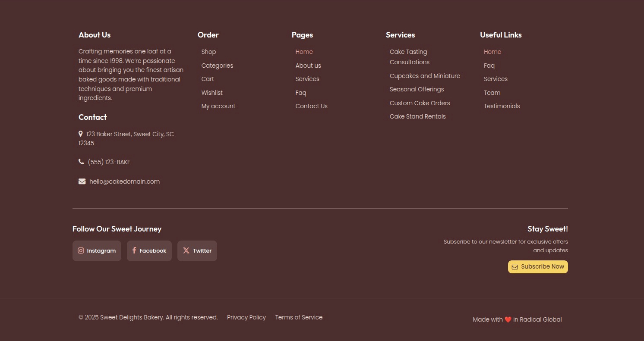Image resolution: width=644 pixels, height=341 pixels.
Task: Click the envelope icon inside Subscribe Now
Action: point(515,267)
